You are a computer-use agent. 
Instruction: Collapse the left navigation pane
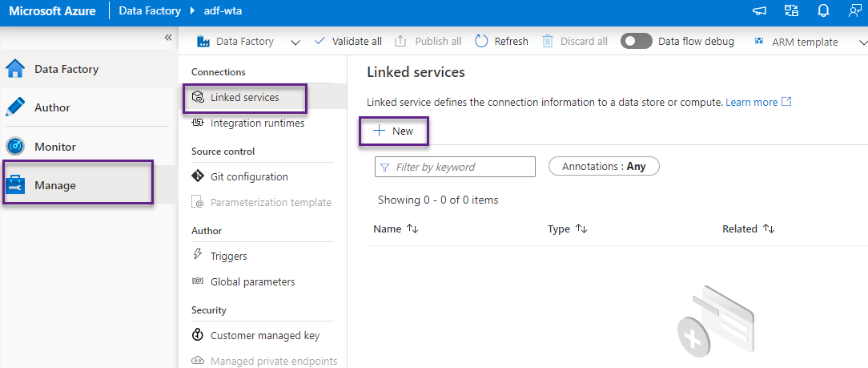click(168, 38)
